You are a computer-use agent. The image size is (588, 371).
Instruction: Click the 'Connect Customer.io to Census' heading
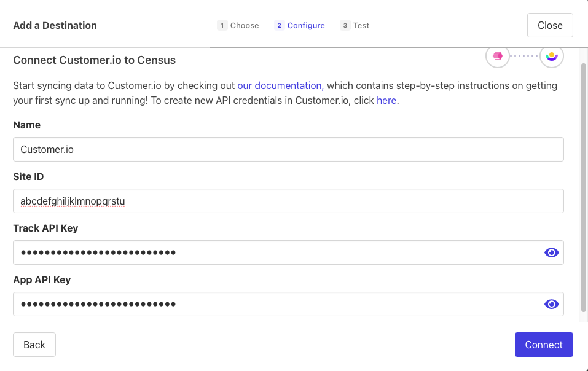94,60
